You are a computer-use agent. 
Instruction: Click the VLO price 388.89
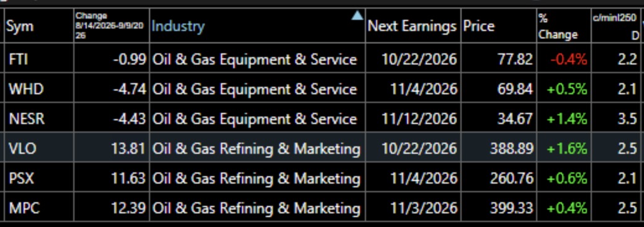tap(512, 149)
